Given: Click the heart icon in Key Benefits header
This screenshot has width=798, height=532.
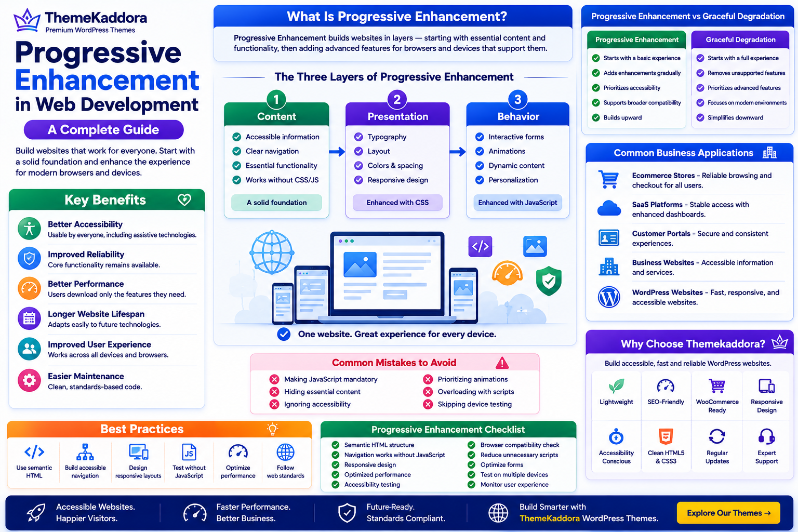Looking at the screenshot, I should click(x=184, y=200).
